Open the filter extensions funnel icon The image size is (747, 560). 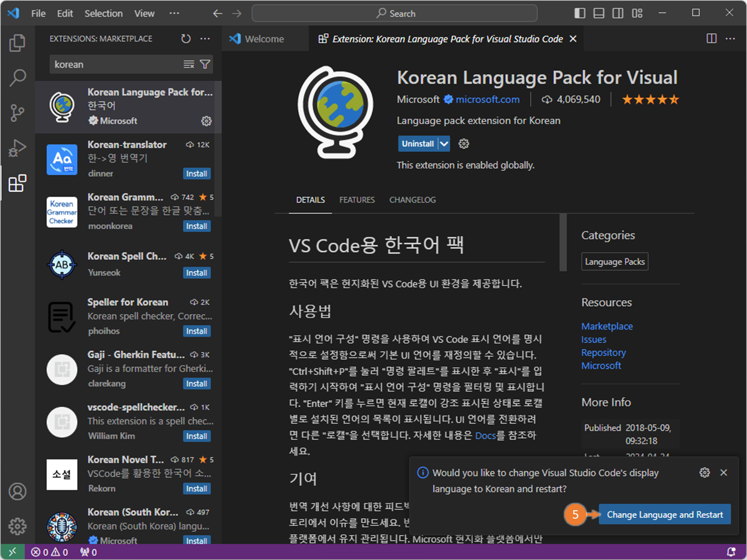[205, 64]
